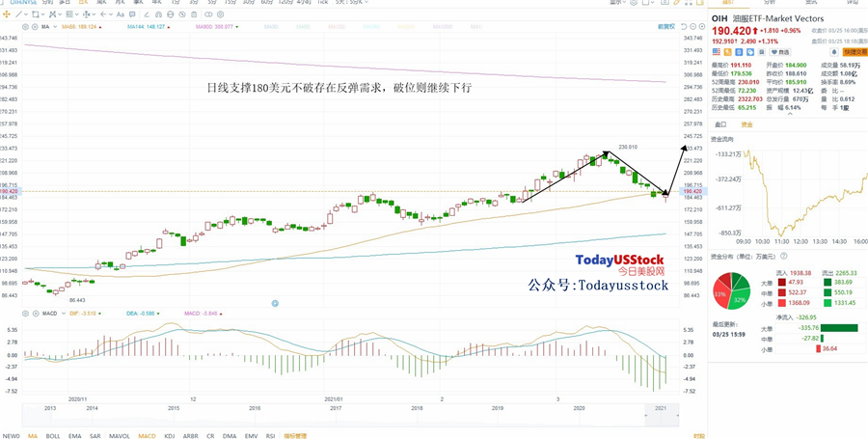Open the orange notes icon
This screenshot has height=439, width=868.
coord(700,2)
